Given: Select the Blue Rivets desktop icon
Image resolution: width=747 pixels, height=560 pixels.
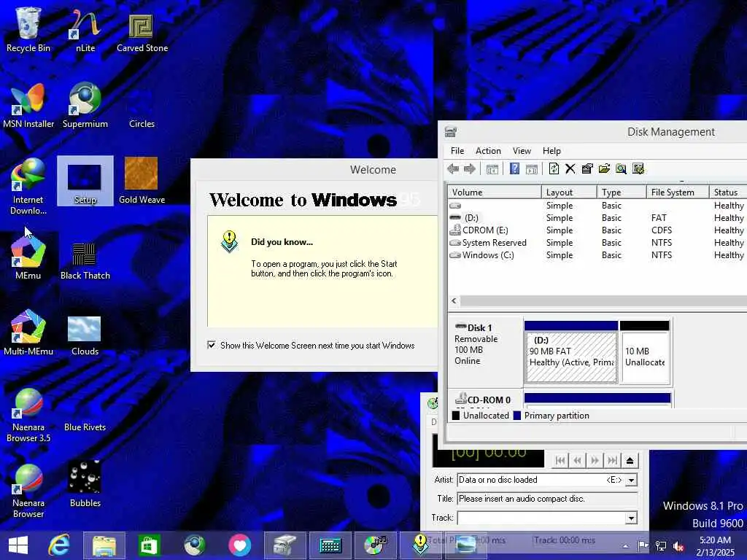Looking at the screenshot, I should pos(85,427).
